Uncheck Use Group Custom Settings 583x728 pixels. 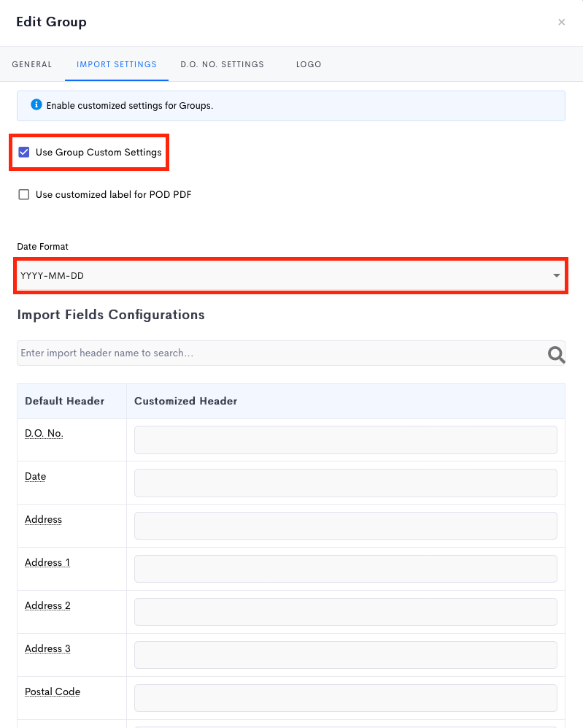pyautogui.click(x=23, y=152)
